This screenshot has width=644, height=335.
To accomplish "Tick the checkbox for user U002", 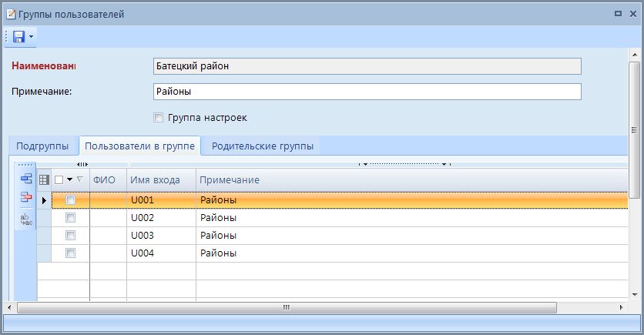I will 70,218.
